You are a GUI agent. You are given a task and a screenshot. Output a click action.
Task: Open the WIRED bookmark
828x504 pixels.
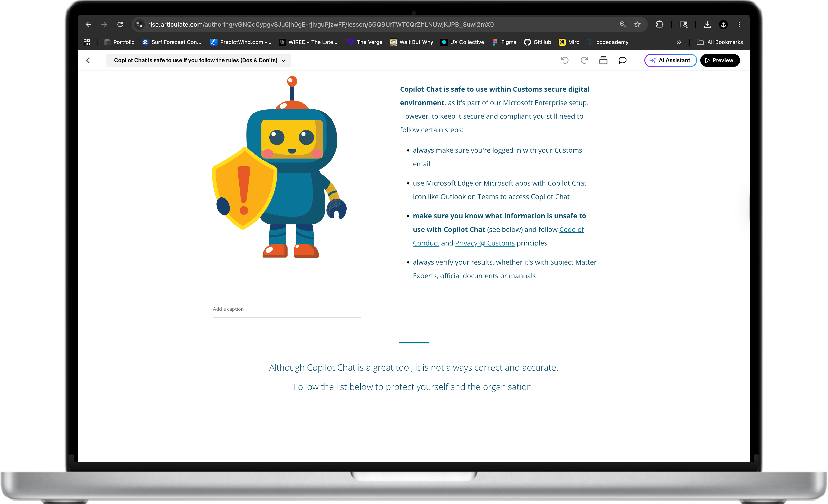[308, 42]
